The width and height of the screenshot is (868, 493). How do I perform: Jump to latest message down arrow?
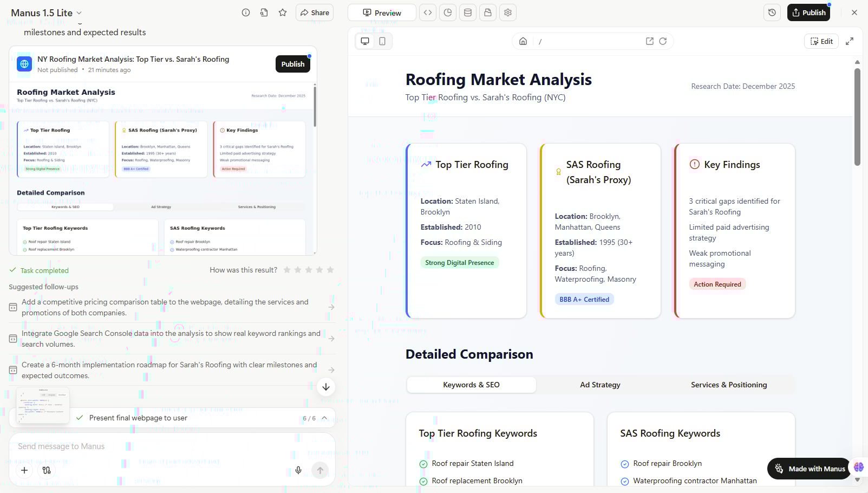326,387
